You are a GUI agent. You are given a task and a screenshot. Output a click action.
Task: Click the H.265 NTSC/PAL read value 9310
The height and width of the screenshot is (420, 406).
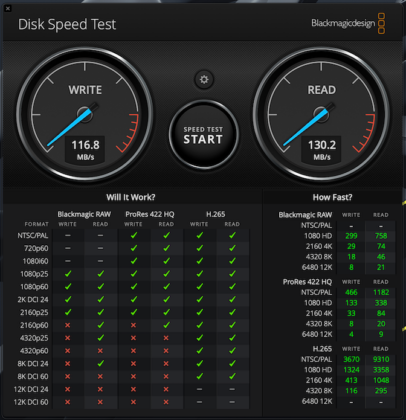[381, 359]
